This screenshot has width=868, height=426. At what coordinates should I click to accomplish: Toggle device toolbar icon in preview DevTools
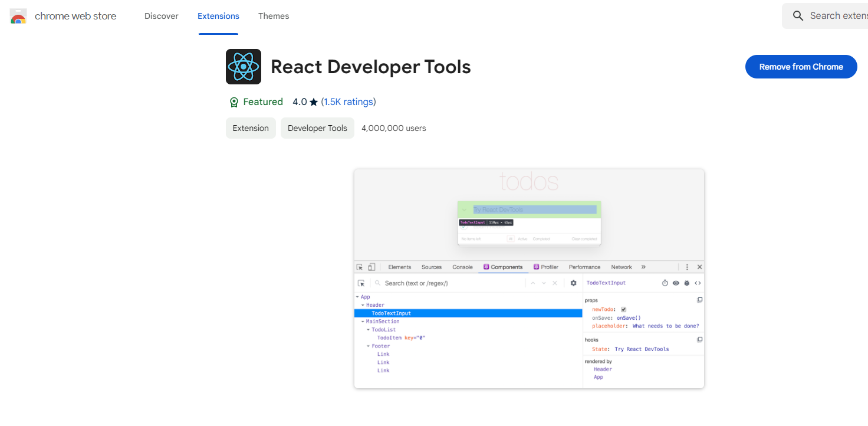(x=371, y=267)
